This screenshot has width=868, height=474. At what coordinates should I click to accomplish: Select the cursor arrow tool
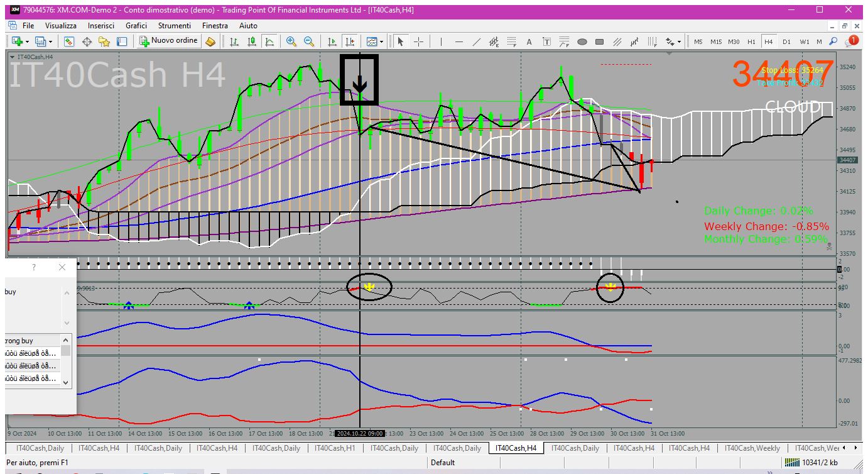[400, 41]
